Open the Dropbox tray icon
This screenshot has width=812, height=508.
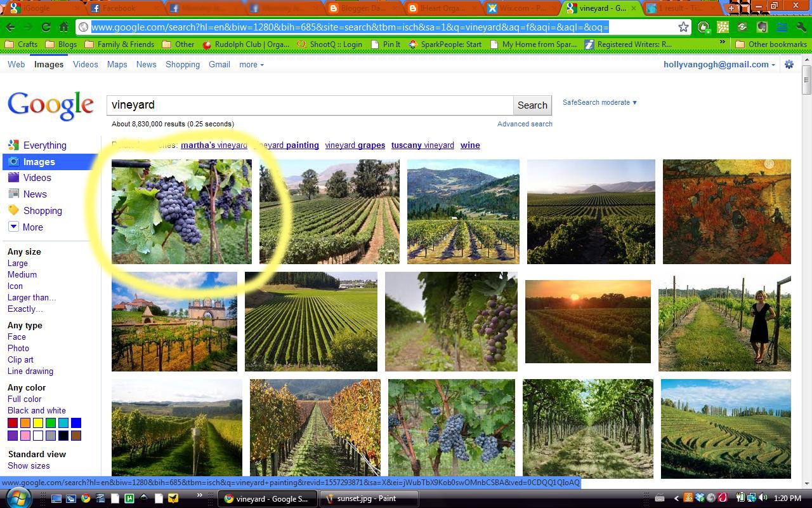[x=700, y=498]
